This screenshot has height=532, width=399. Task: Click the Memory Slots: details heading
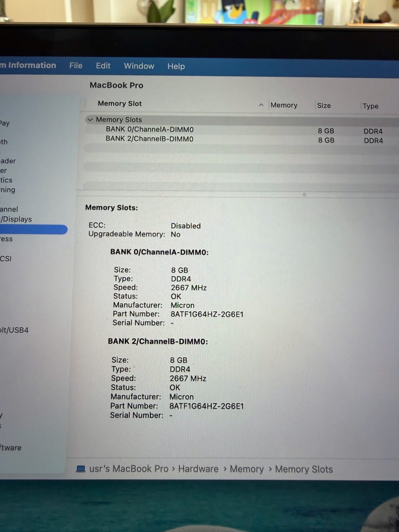point(111,207)
